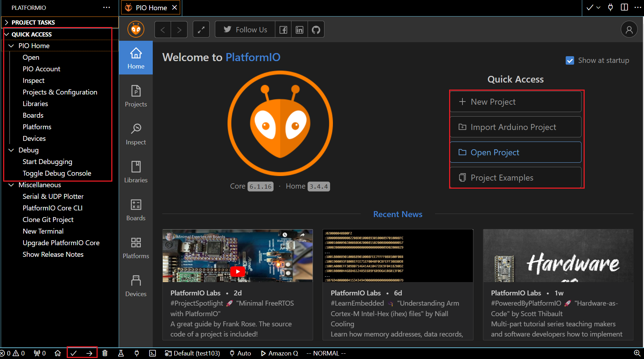Screen dimensions: 644x359
Task: Open the Boards section icon
Action: tap(136, 210)
